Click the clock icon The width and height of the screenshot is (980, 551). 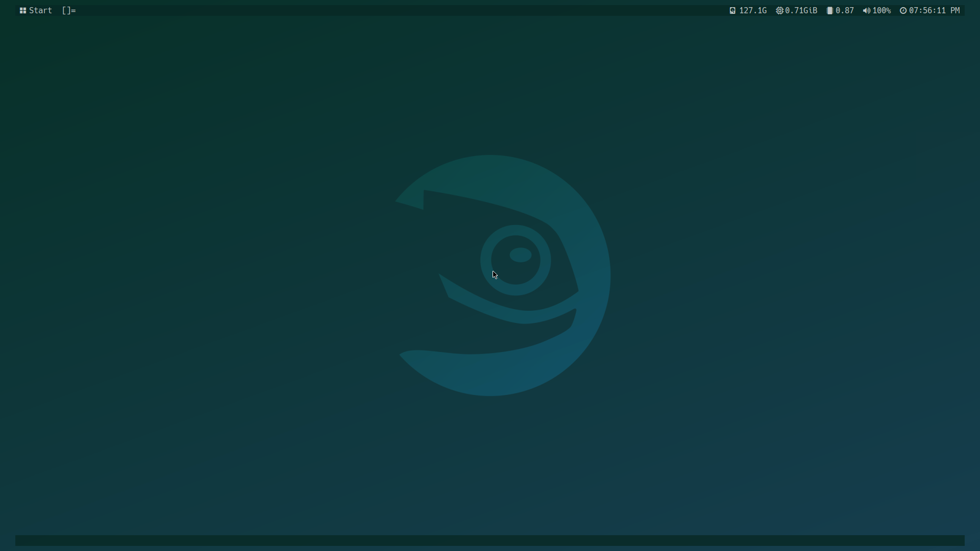click(903, 10)
